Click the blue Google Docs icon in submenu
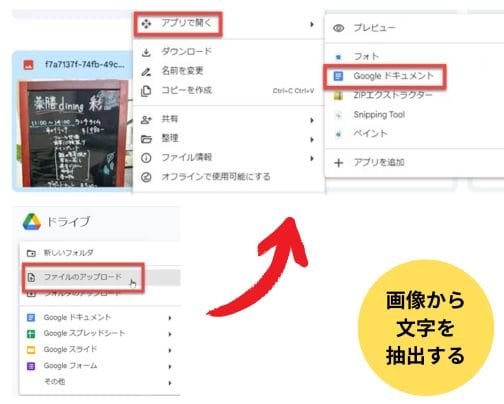This screenshot has height=404, width=504. (x=338, y=76)
